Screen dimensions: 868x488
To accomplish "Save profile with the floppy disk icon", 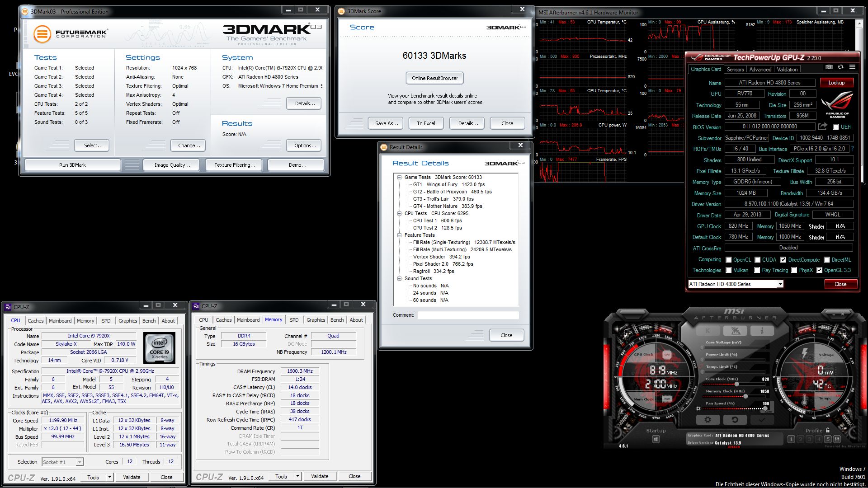I will coord(837,439).
